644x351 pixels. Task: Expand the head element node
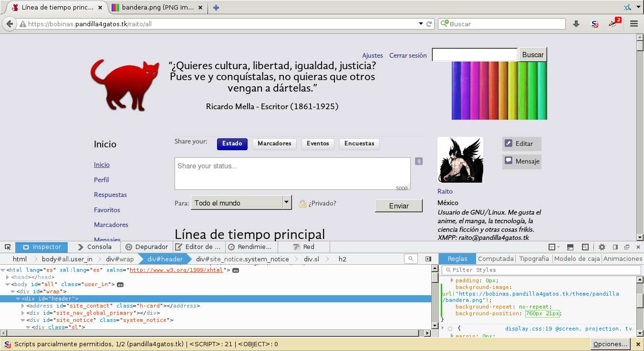(8, 277)
